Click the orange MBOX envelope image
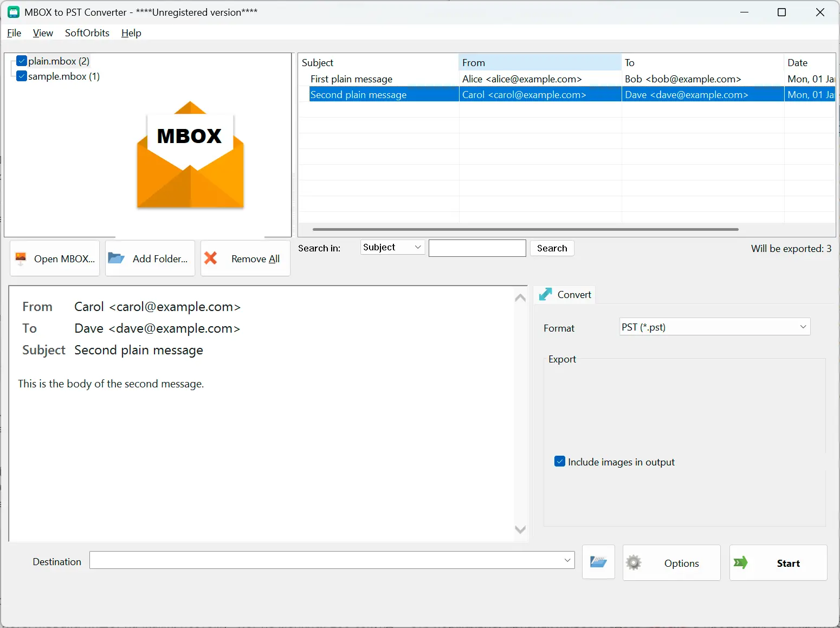This screenshot has width=840, height=628. coord(190,155)
